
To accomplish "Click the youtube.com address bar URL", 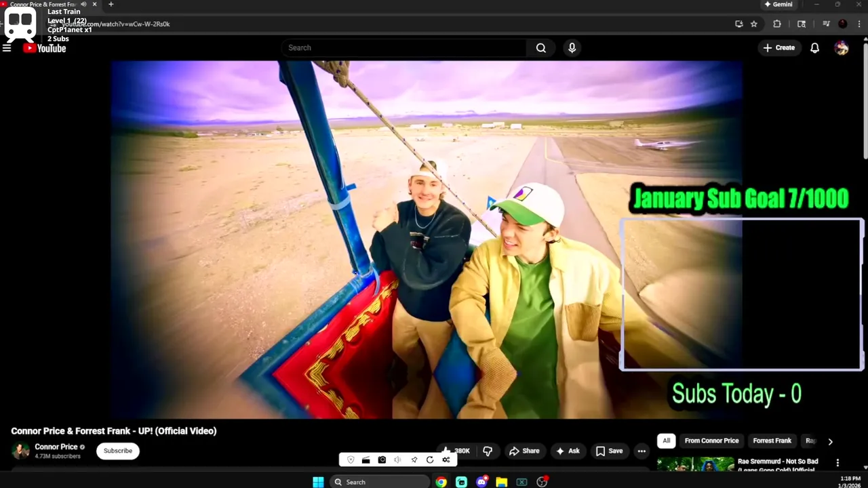I will coord(116,24).
